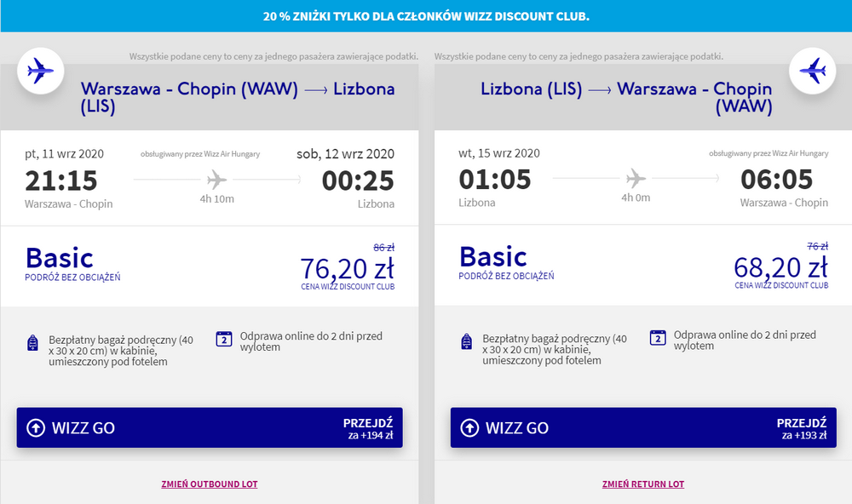Upgrade return flight to WIZZ GO for +193 zł

click(643, 428)
